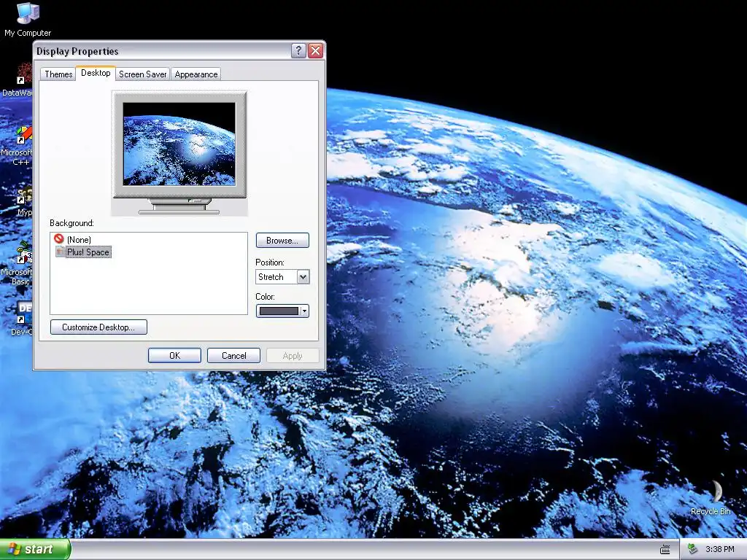Click the system tray network icon
This screenshot has height=560, width=747.
click(x=692, y=549)
